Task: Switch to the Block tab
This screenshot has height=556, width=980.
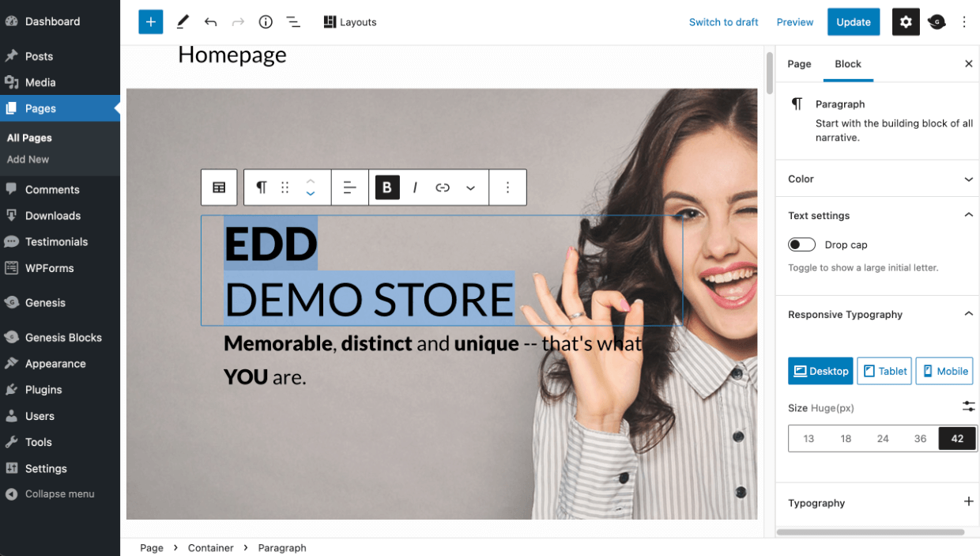Action: pos(848,64)
